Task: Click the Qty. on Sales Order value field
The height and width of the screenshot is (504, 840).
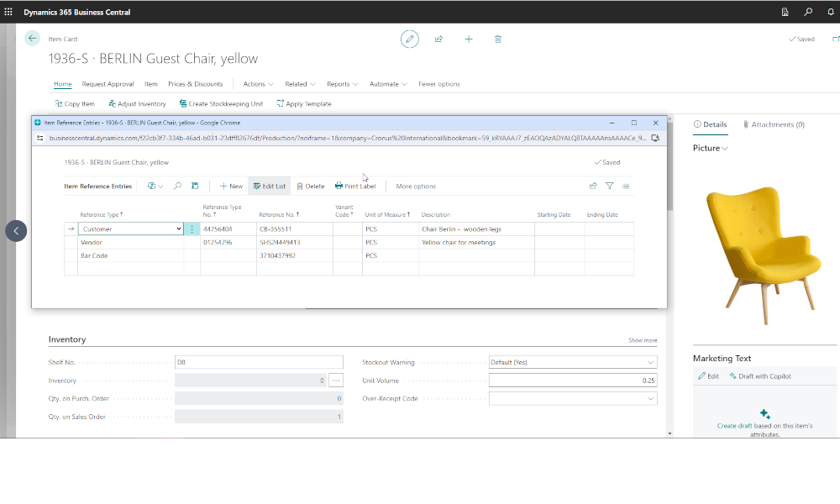Action: [259, 417]
